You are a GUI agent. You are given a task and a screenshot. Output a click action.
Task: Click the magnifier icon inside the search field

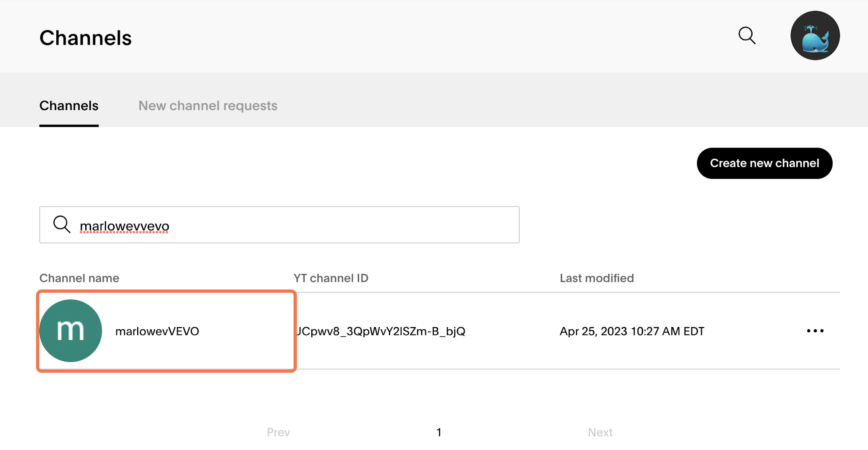tap(62, 225)
